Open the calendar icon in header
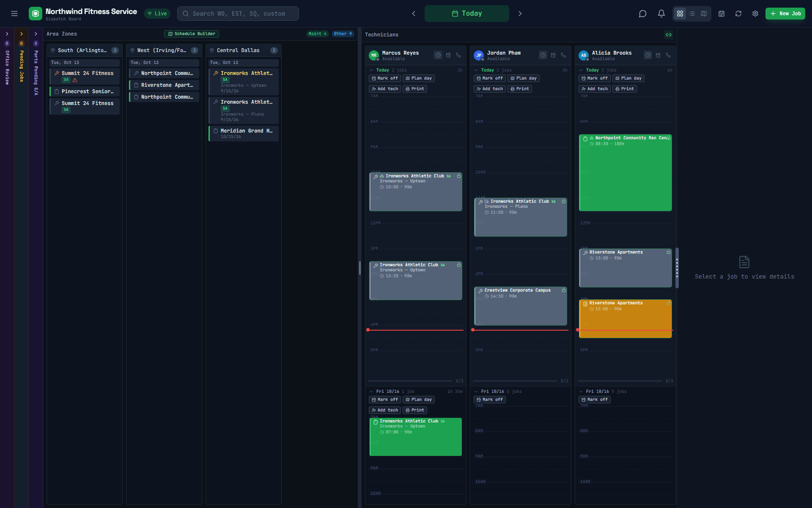The height and width of the screenshot is (508, 812). coord(721,14)
